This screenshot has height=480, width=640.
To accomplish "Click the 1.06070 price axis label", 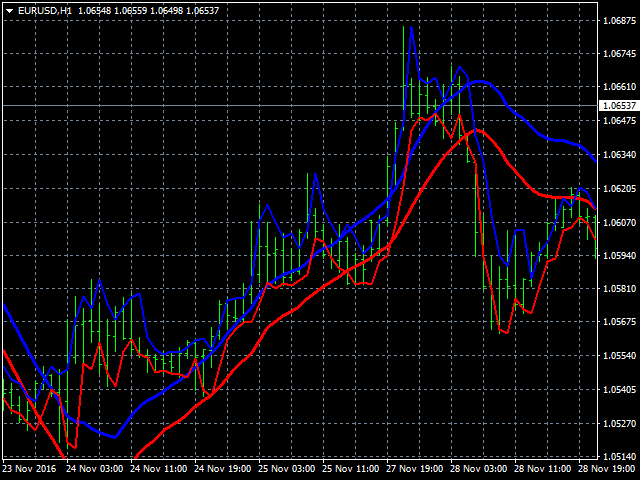I will coord(618,222).
